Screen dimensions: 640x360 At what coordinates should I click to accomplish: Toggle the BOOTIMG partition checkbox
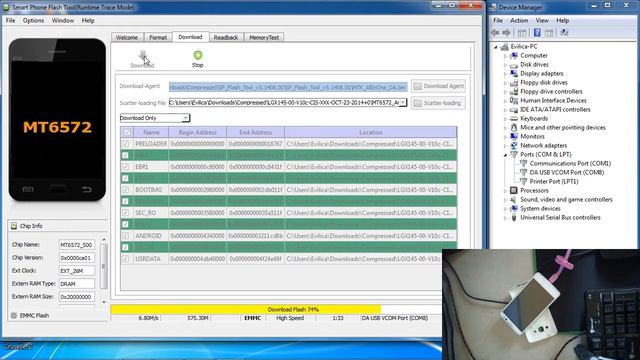125,190
